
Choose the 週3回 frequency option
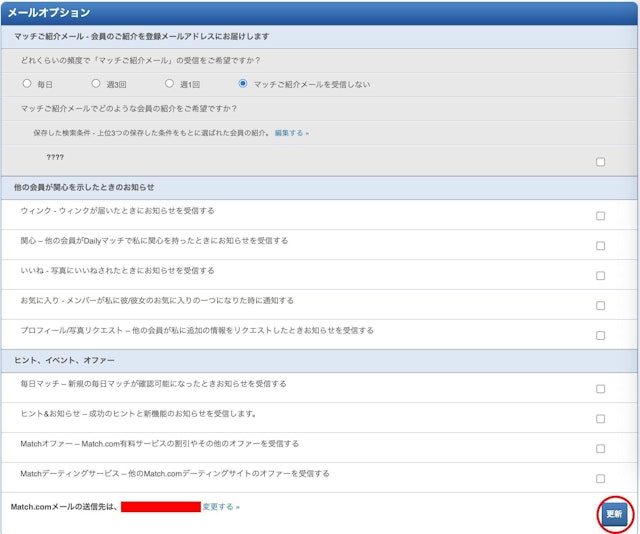96,84
